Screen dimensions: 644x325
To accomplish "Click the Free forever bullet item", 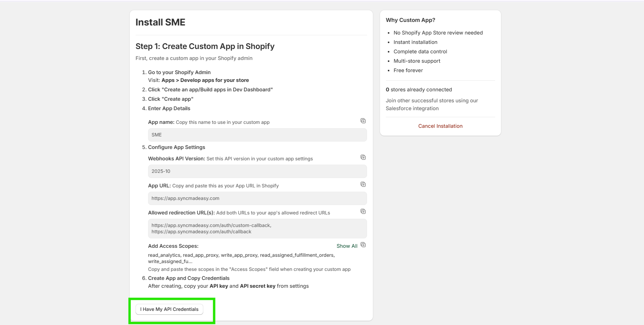I will pos(408,71).
